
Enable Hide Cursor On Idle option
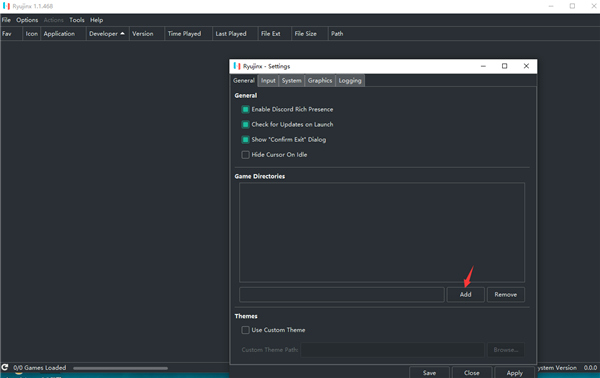click(245, 155)
